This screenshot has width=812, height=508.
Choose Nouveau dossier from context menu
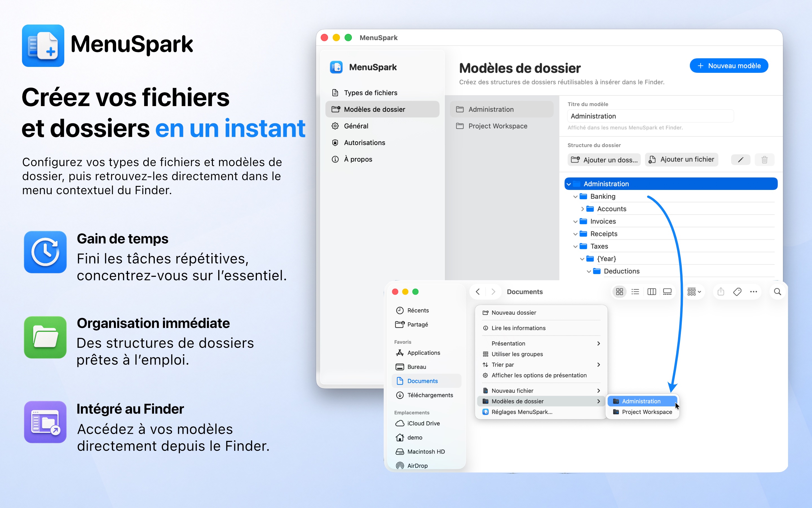coord(541,313)
